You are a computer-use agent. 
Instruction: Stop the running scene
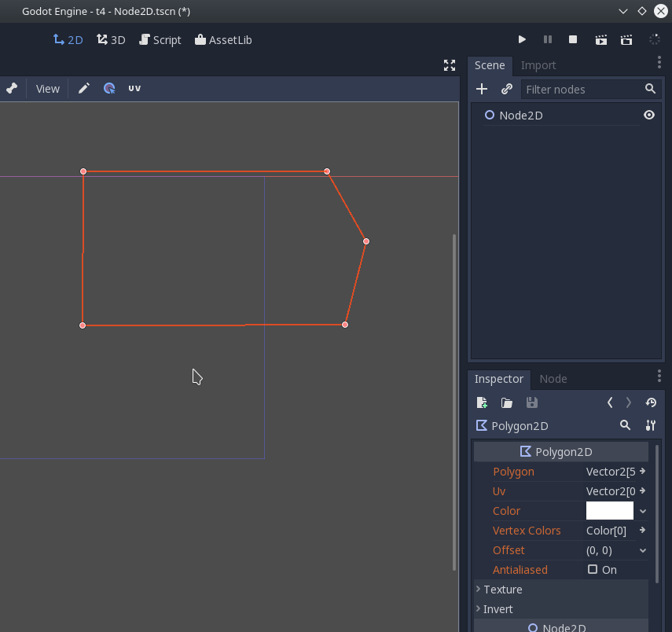[x=572, y=39]
